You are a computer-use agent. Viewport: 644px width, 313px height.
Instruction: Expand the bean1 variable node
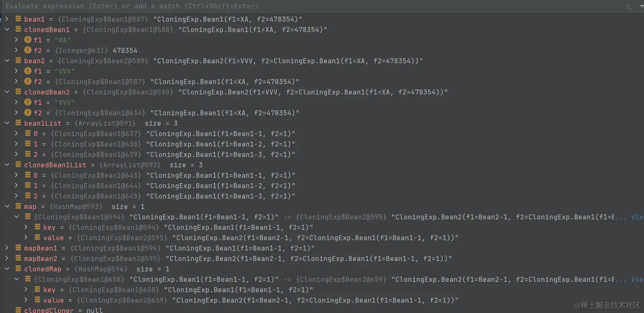[6, 19]
